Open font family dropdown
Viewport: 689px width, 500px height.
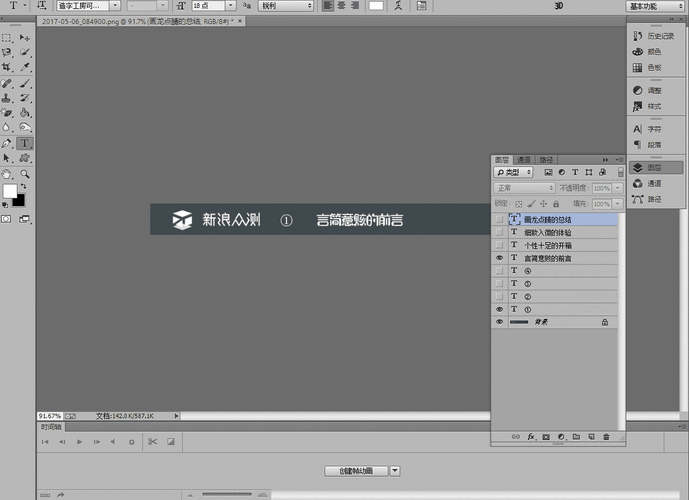(x=115, y=6)
